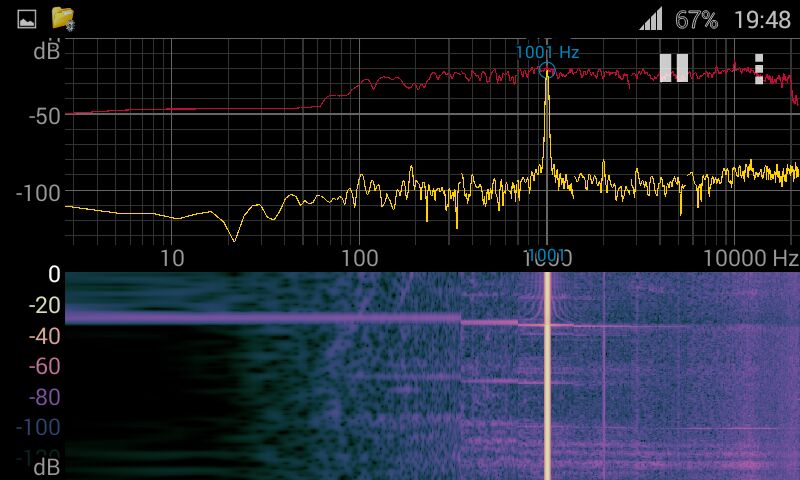Tap the -80 mark on spectrogram color scale

tap(44, 397)
